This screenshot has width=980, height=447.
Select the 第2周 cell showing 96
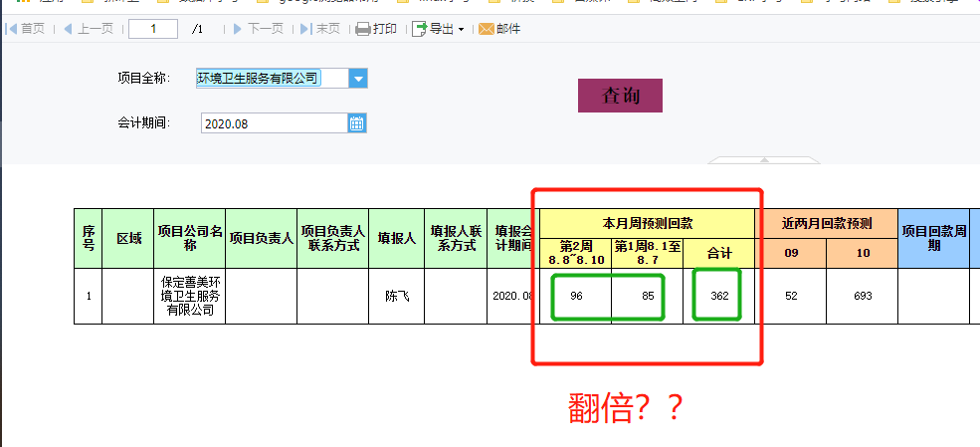pos(576,297)
